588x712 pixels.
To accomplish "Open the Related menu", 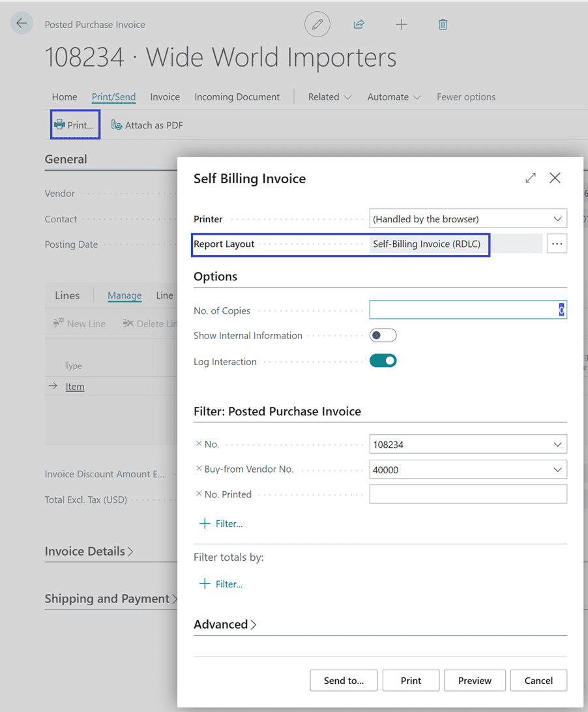I will (x=329, y=97).
